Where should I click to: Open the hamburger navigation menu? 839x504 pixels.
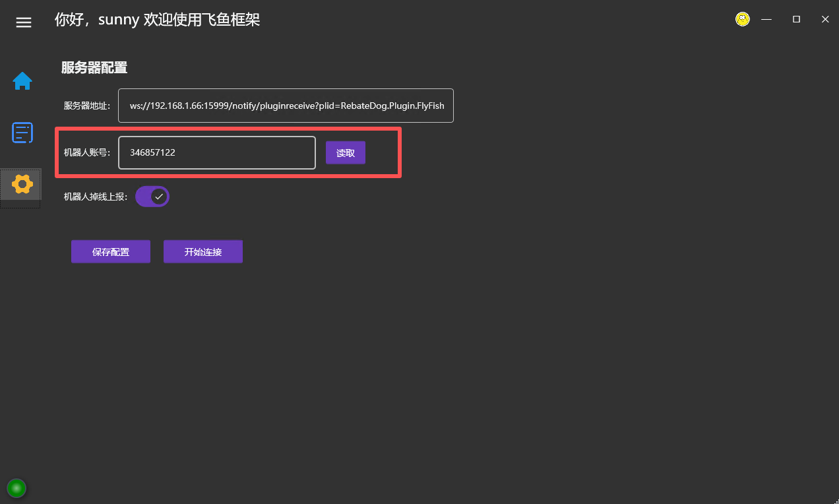point(24,22)
